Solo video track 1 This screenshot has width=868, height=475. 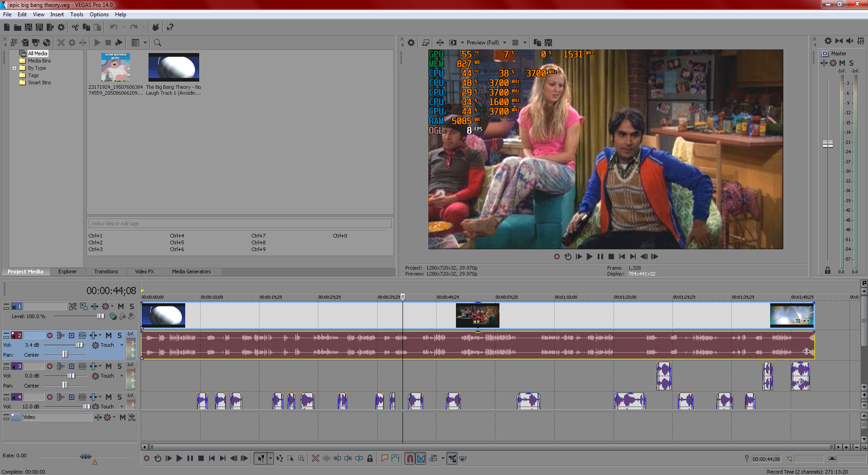(x=132, y=306)
